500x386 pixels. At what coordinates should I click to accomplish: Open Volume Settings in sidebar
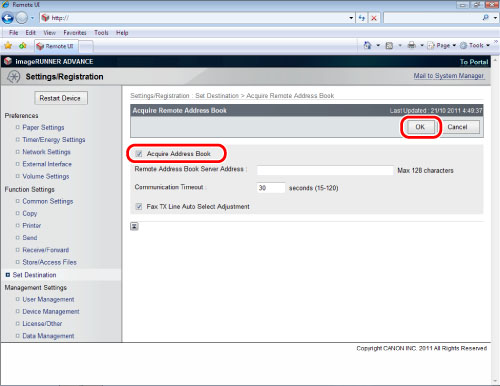[x=46, y=176]
